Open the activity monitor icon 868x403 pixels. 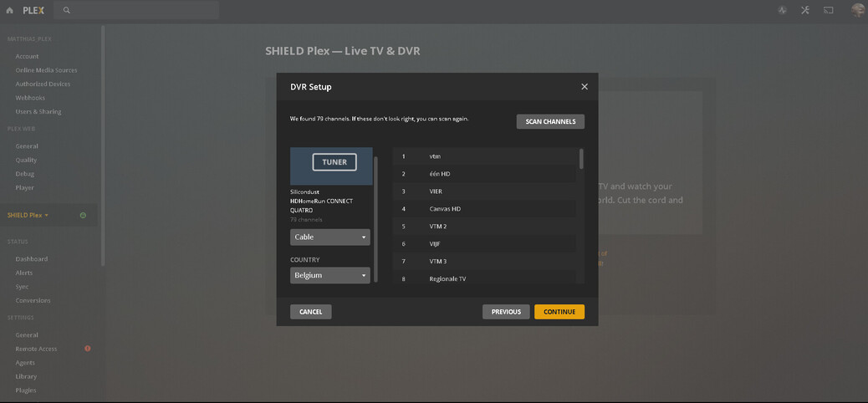[x=782, y=10]
